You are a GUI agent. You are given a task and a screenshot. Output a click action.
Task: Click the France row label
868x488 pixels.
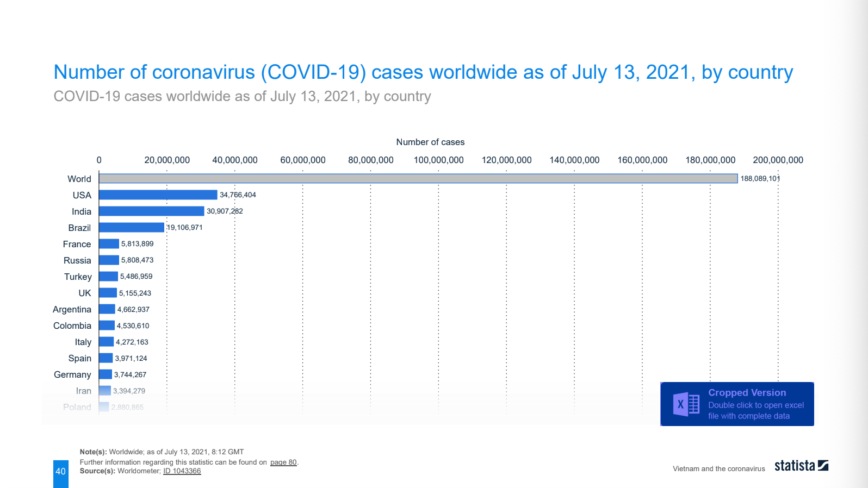(77, 244)
